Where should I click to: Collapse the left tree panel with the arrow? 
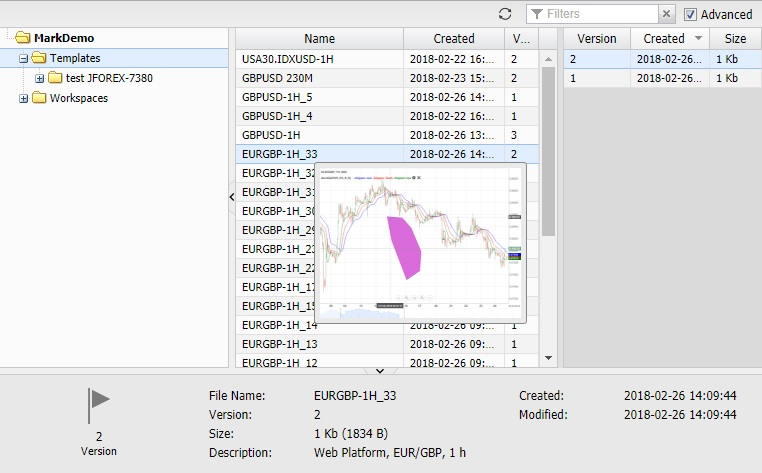pos(231,197)
